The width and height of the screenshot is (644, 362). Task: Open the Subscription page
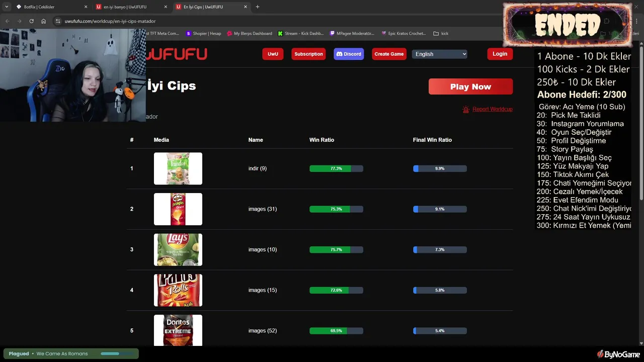tap(308, 54)
